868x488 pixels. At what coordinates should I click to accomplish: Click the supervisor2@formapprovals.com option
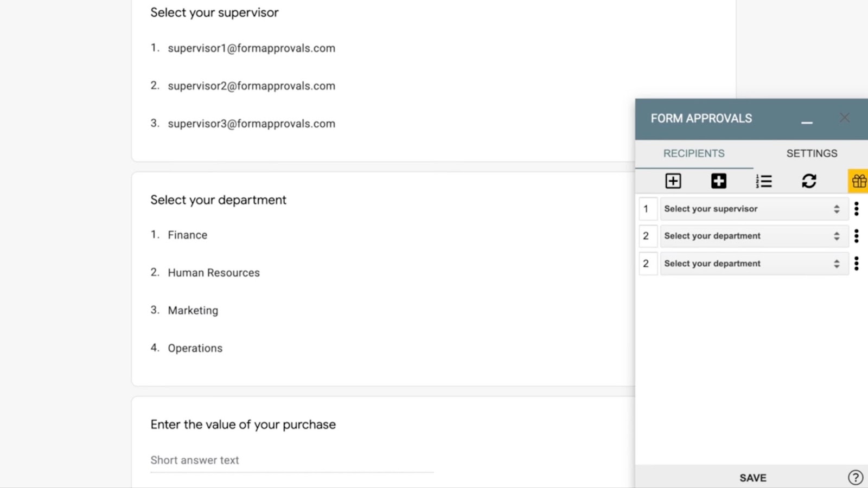click(251, 86)
